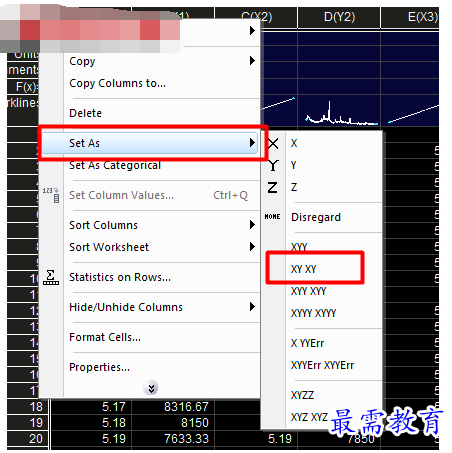This screenshot has height=453, width=452.
Task: Expand the Sort Columns submenu arrow
Action: coord(252,225)
